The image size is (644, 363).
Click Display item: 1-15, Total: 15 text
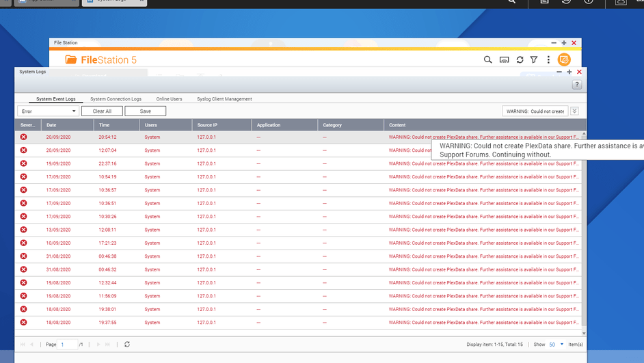[x=494, y=345]
